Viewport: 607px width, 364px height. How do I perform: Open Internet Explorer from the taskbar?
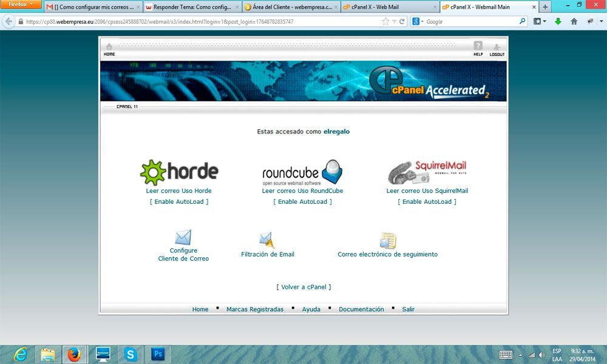(x=21, y=354)
